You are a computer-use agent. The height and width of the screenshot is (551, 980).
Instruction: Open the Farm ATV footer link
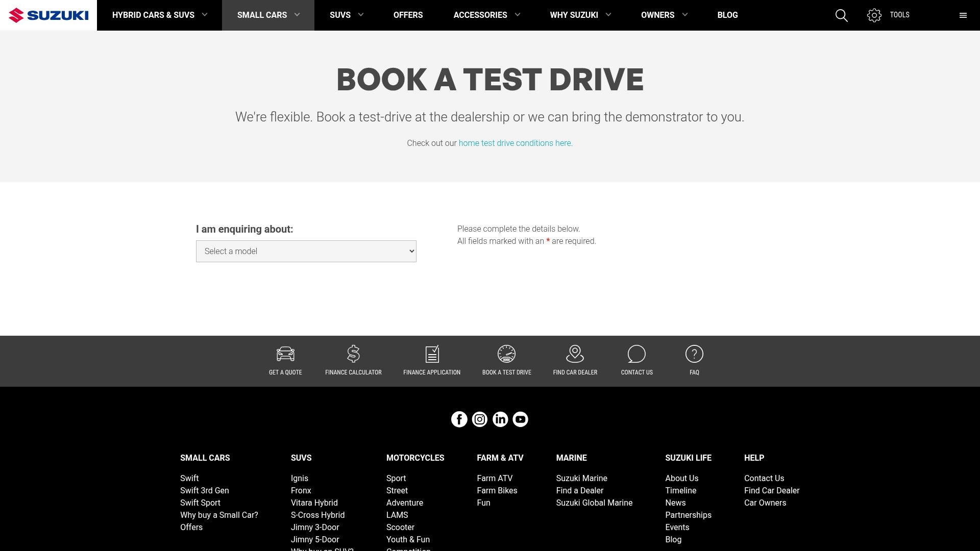[x=495, y=479]
